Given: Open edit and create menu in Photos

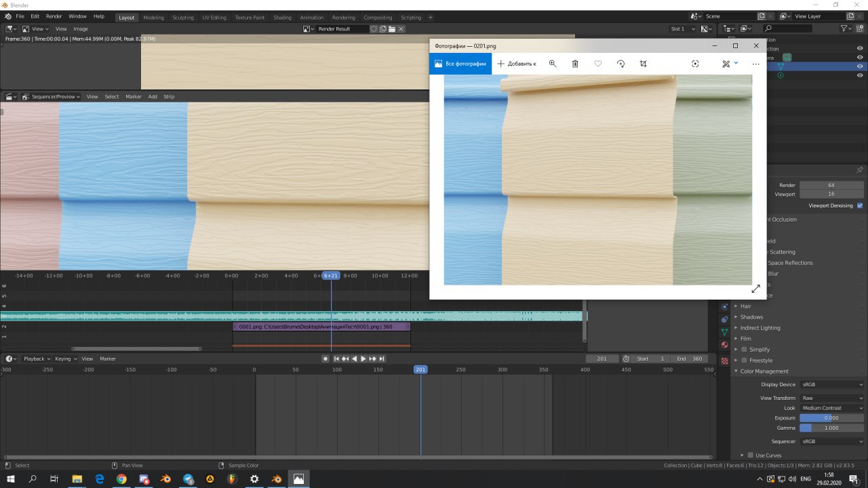Looking at the screenshot, I should point(730,64).
